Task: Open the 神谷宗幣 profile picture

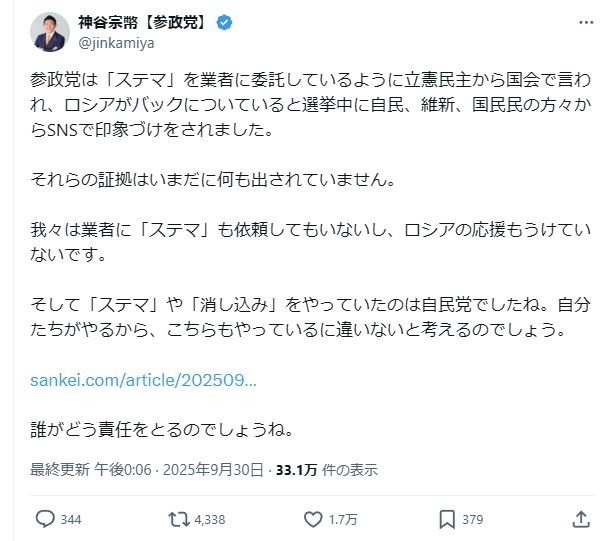Action: coord(49,33)
